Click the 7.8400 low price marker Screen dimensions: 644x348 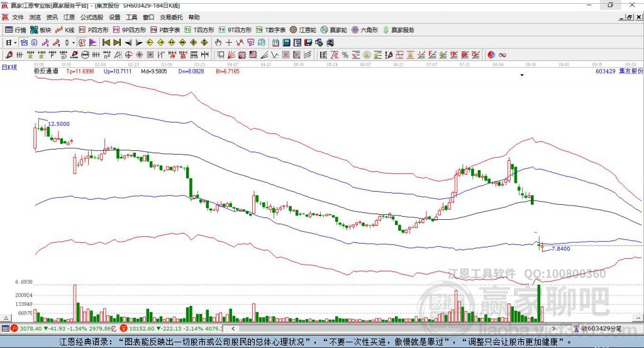pyautogui.click(x=560, y=249)
